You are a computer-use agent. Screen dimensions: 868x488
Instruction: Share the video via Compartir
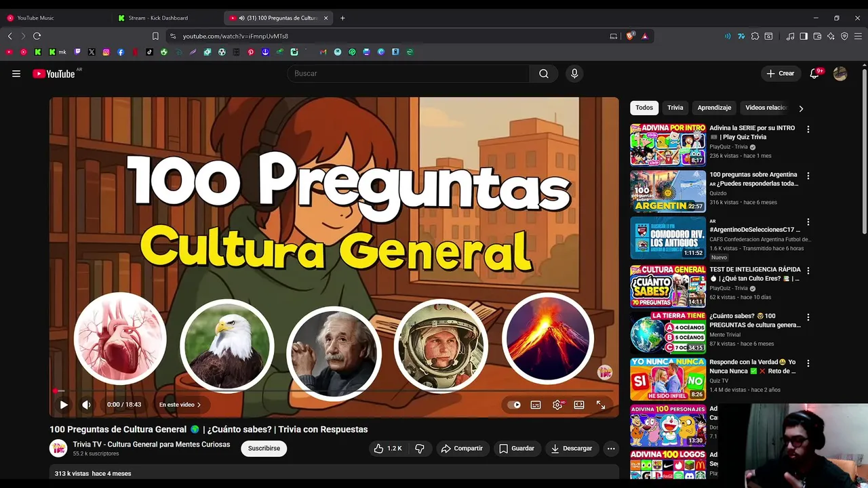[x=462, y=448]
